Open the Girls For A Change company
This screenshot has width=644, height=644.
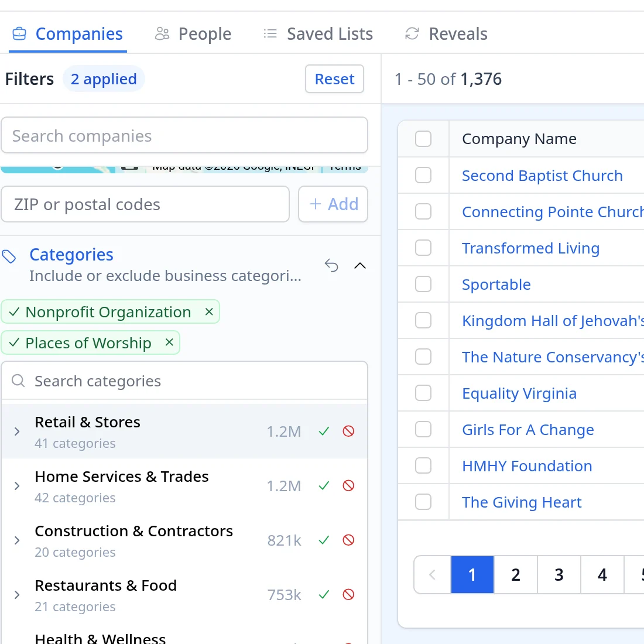coord(527,430)
